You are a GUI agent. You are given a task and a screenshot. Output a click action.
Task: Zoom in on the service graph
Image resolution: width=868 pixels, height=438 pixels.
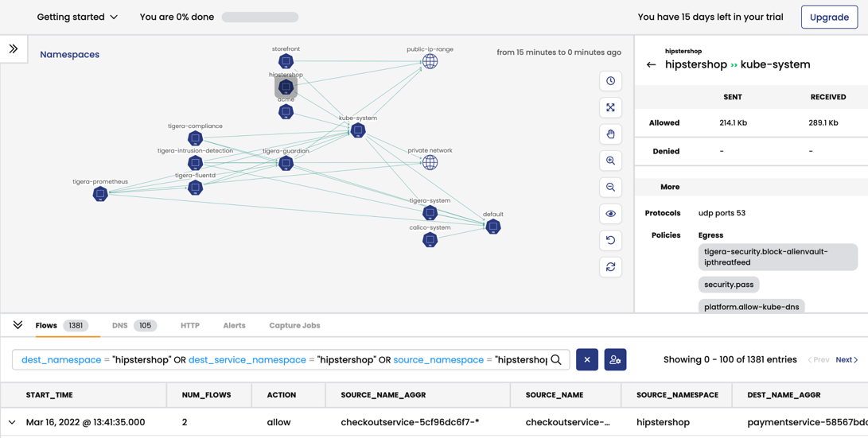tap(610, 161)
